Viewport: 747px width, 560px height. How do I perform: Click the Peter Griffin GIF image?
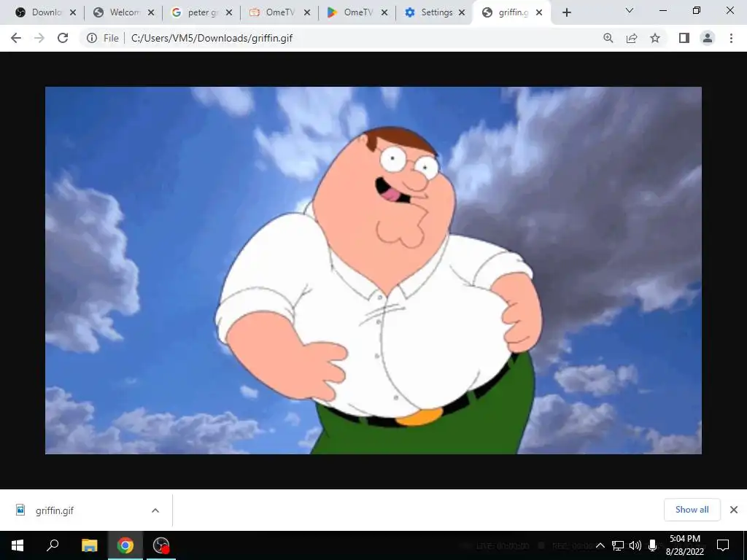coord(373,271)
